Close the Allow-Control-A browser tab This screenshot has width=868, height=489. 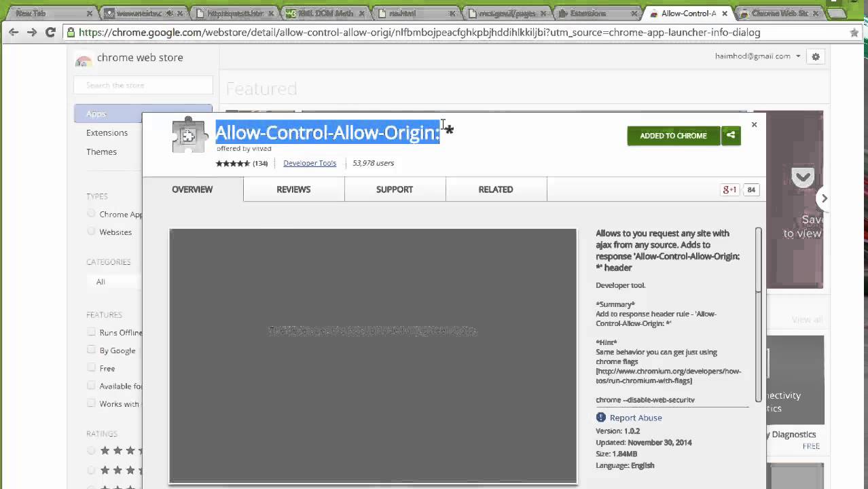point(725,13)
